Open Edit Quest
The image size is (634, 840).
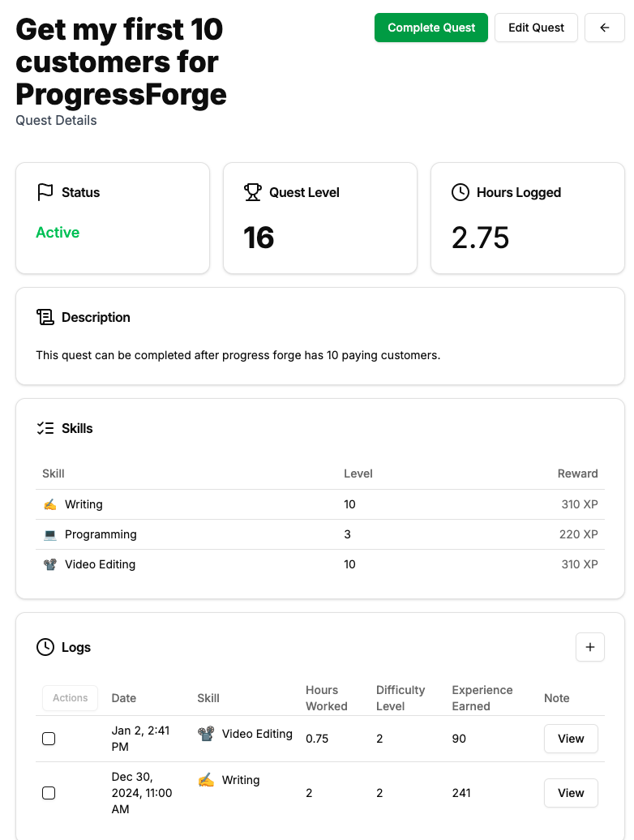point(536,28)
